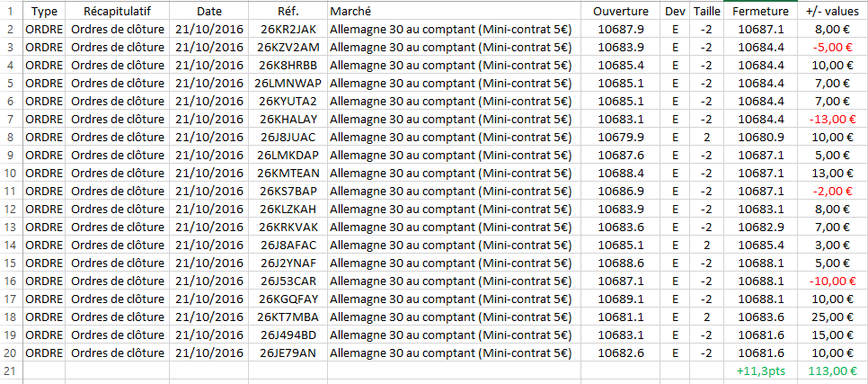Select the red -13,00 € cell

click(832, 119)
